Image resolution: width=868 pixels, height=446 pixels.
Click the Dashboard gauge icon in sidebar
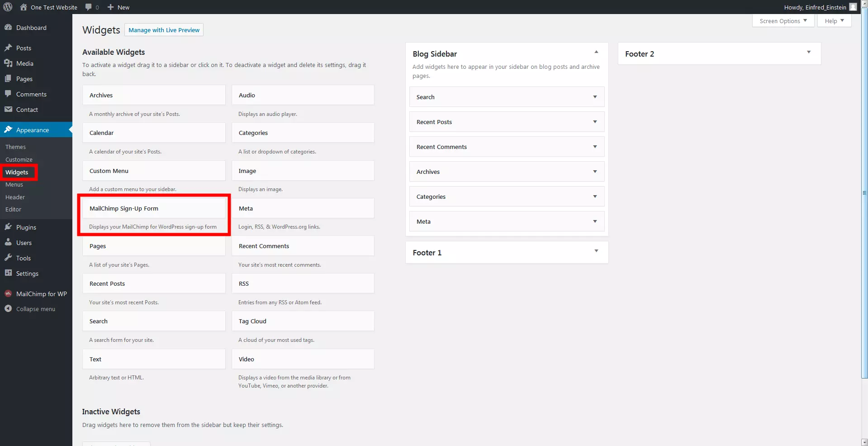tap(8, 28)
